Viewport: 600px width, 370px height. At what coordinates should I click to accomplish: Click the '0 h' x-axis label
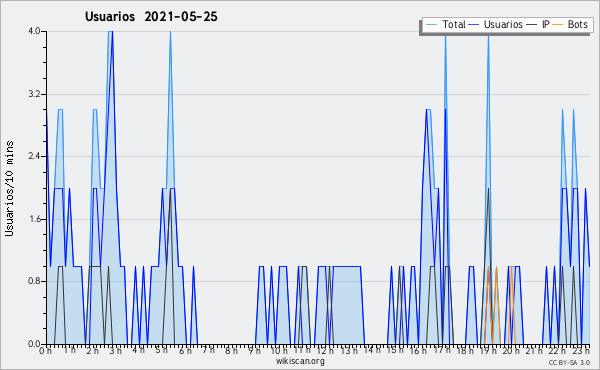[46, 351]
